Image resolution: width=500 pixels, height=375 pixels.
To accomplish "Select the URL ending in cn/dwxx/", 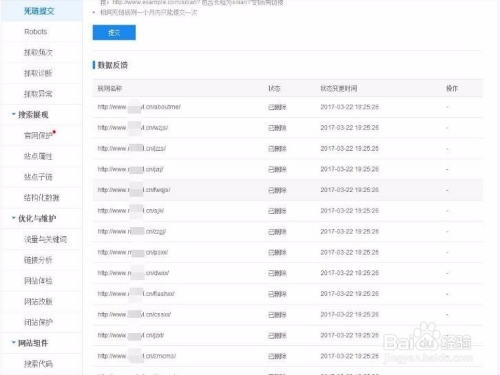I will pos(133,273).
